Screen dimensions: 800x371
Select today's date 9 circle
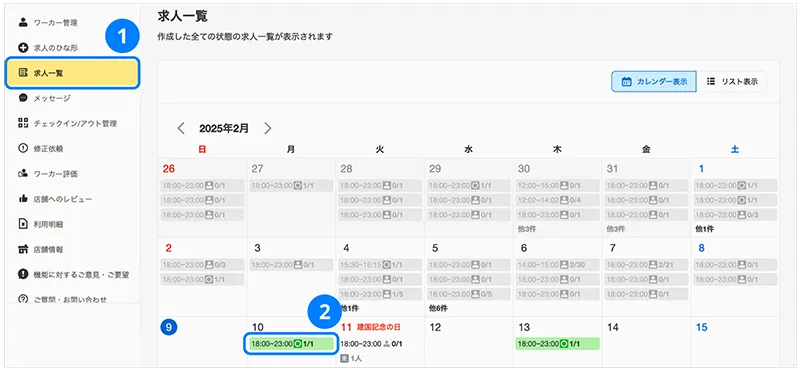(169, 327)
